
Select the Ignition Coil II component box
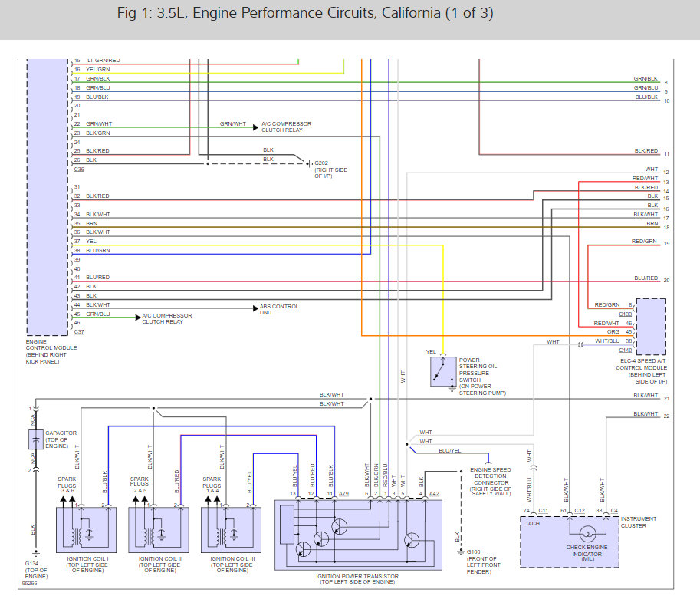coord(159,529)
